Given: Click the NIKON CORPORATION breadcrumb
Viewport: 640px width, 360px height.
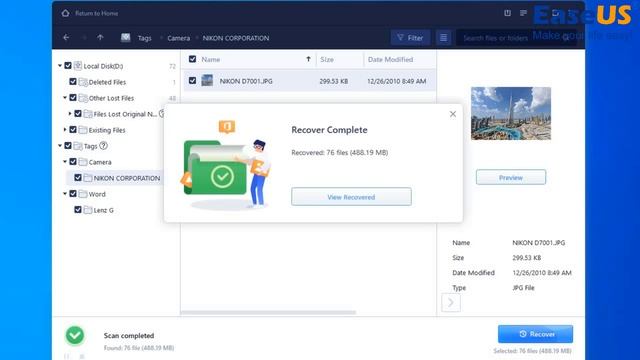Looking at the screenshot, I should coord(236,38).
